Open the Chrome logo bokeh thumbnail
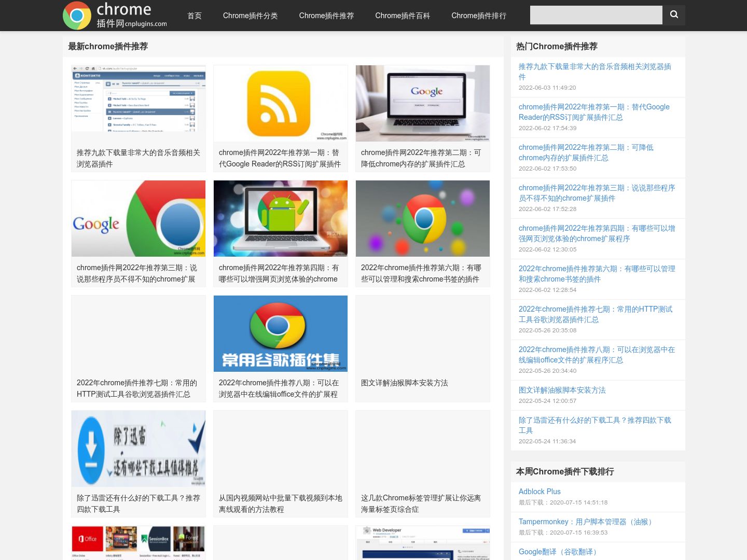 423,218
